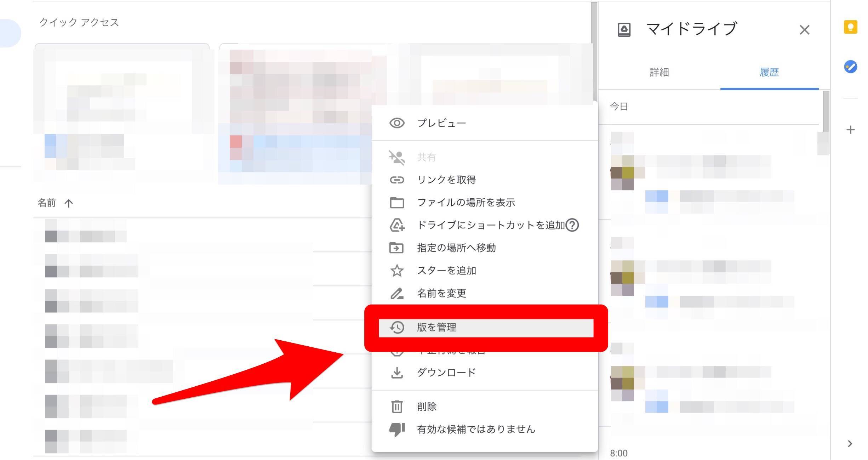868x460 pixels.
Task: Toggle sort direction arrow next to 名前
Action: click(69, 203)
